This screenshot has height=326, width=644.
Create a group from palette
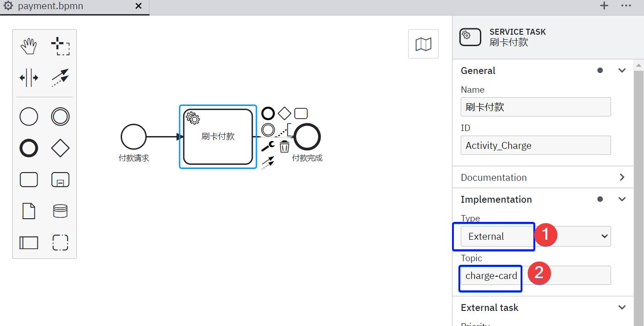(x=60, y=242)
